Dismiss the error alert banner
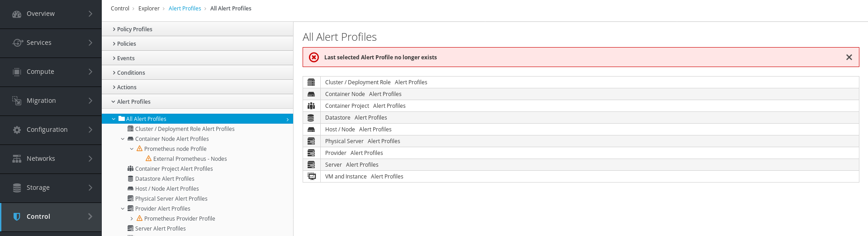Viewport: 868px width, 236px height. pos(849,57)
